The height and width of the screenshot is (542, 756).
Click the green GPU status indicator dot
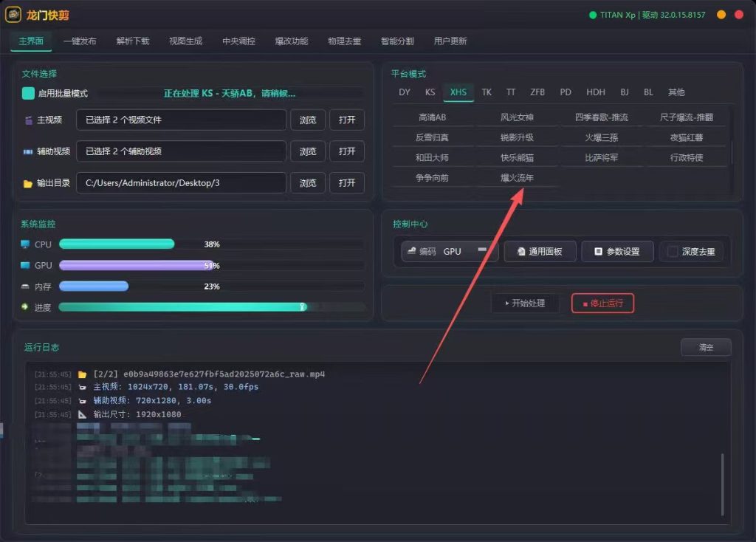click(593, 15)
